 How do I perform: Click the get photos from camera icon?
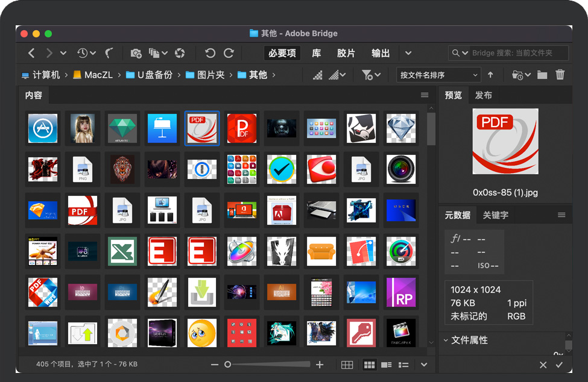pyautogui.click(x=136, y=54)
